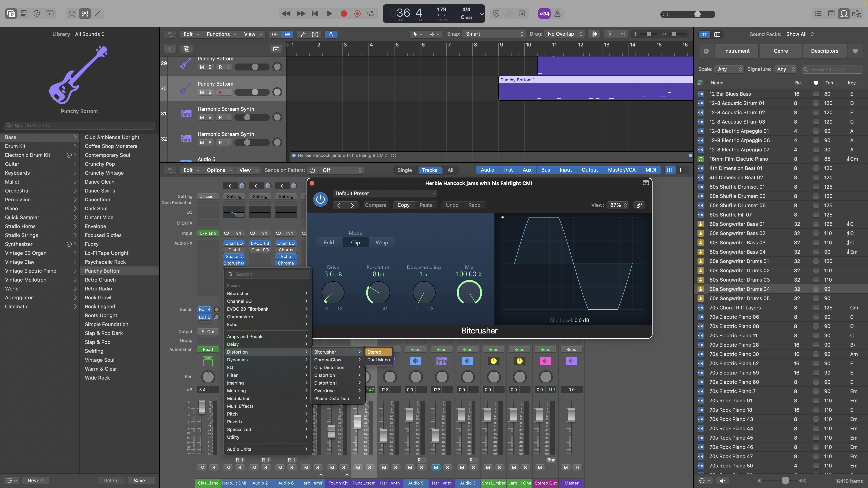Click the Record button in transport
The height and width of the screenshot is (488, 868).
click(343, 14)
